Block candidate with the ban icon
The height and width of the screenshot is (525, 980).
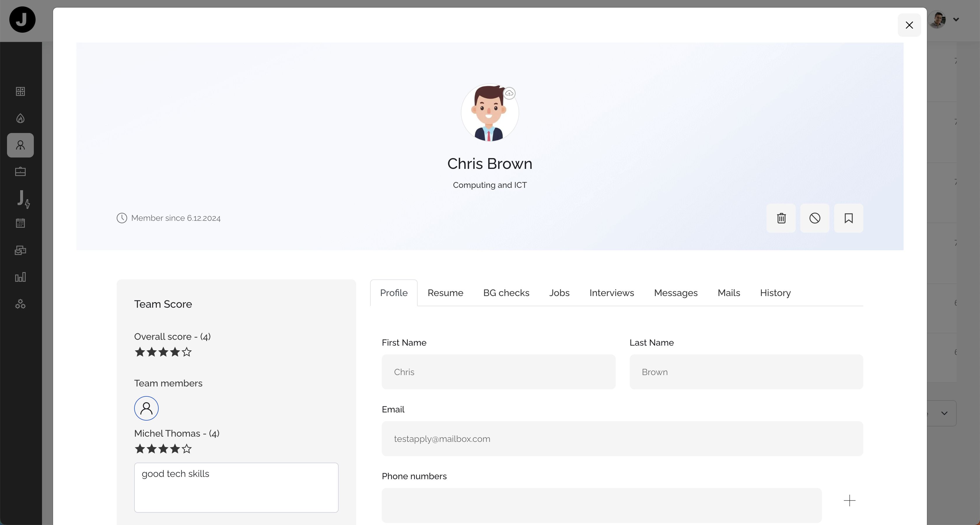(815, 218)
